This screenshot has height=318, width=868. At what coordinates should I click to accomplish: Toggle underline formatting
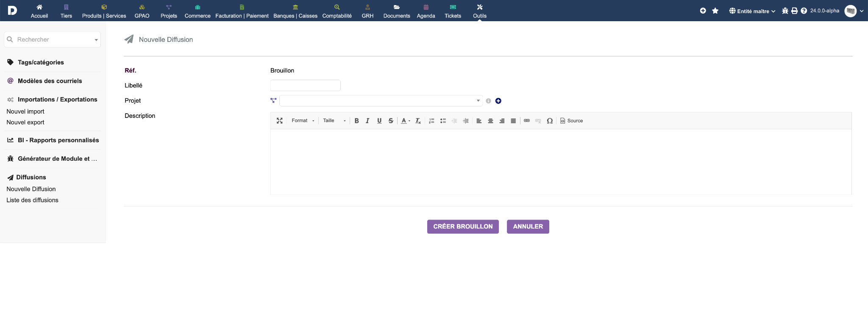click(x=379, y=121)
